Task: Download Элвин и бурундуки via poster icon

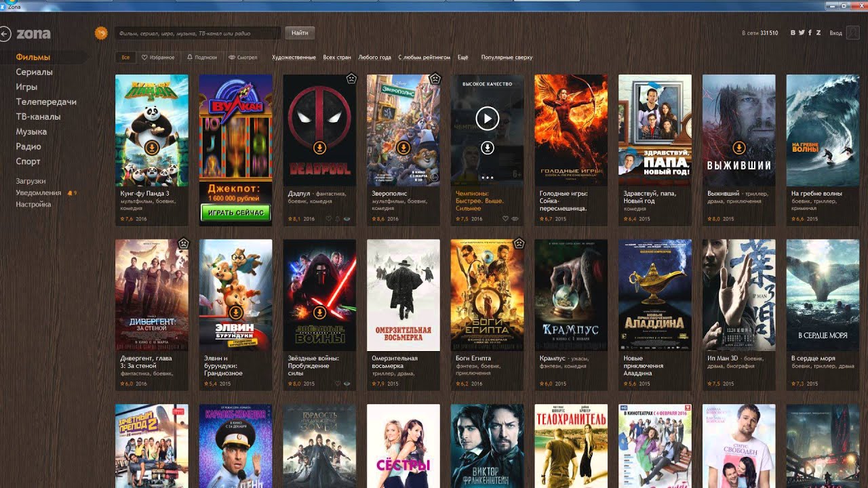Action: (x=235, y=312)
